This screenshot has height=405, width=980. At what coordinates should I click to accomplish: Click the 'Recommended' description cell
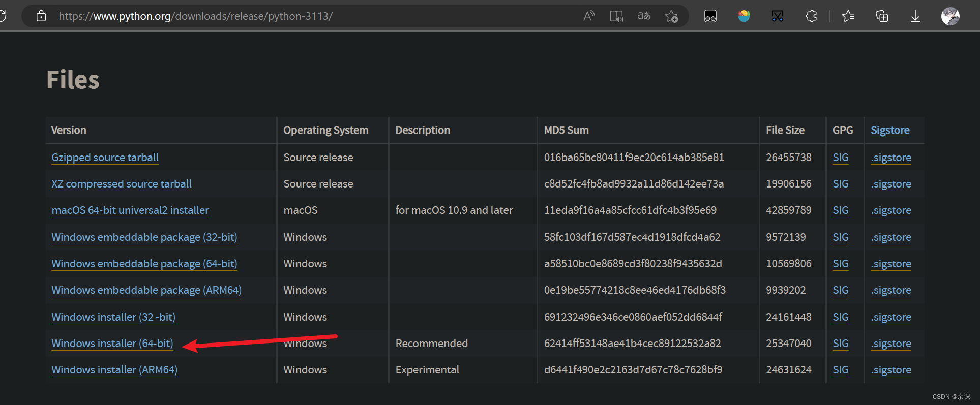[432, 344]
